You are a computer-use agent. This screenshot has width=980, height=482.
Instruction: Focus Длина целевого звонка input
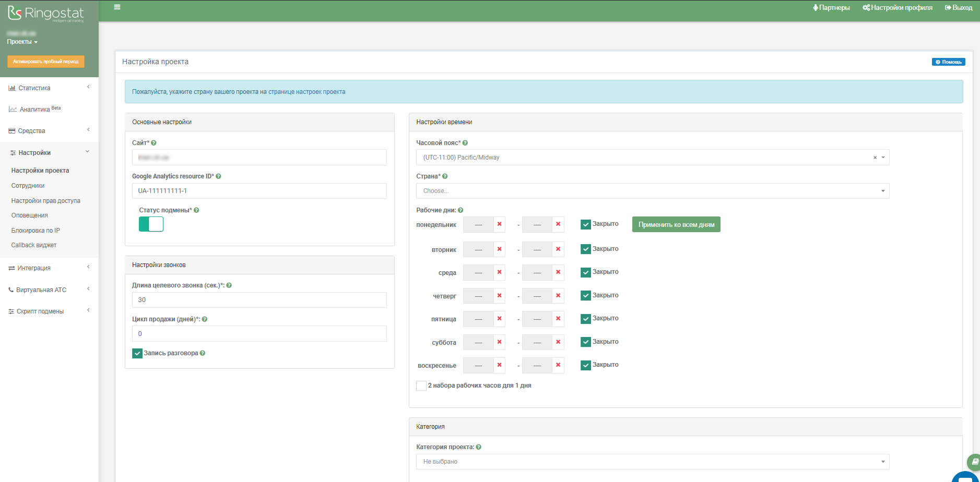tap(259, 300)
